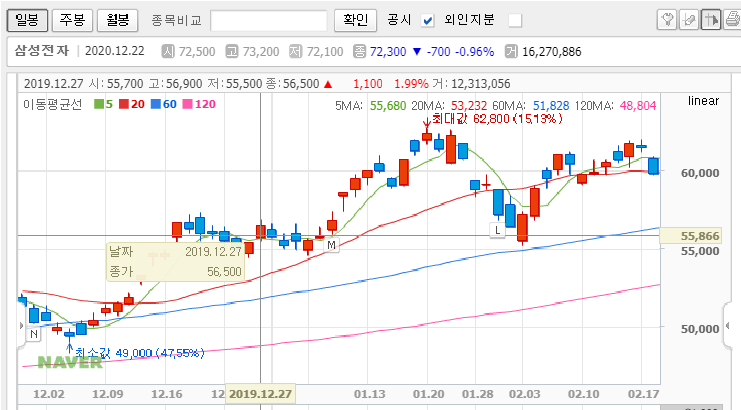Image resolution: width=741 pixels, height=410 pixels.
Task: Click the 01.20 date axis label
Action: tap(429, 394)
